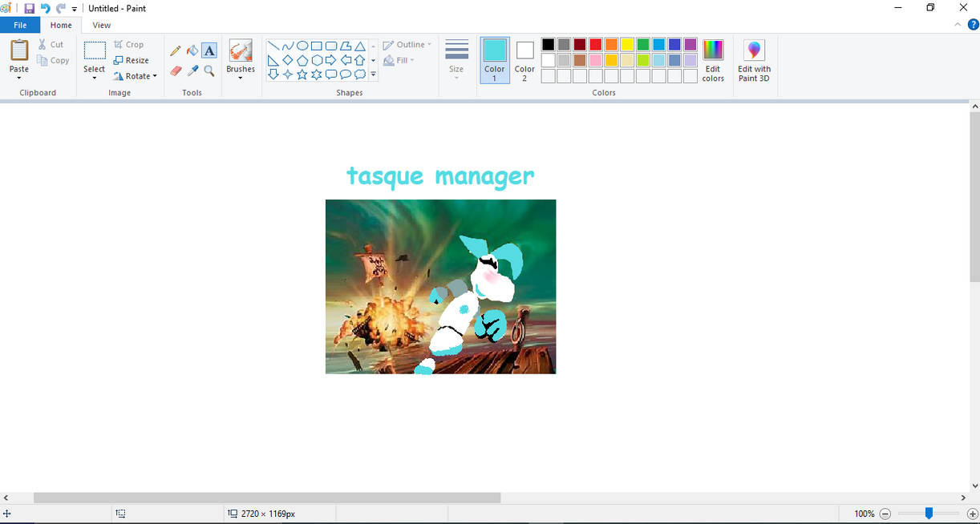
Task: Select the Eraser tool
Action: point(176,71)
